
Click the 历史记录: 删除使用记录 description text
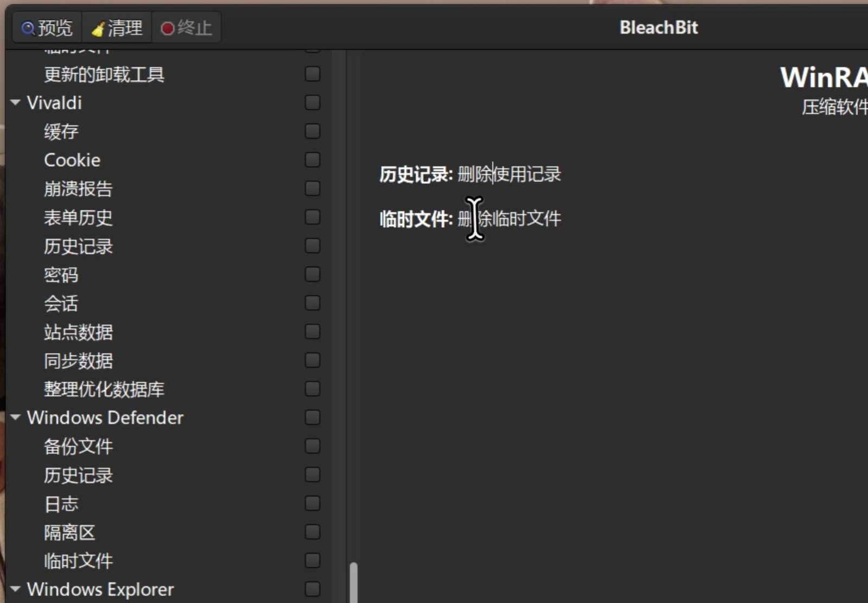point(470,174)
